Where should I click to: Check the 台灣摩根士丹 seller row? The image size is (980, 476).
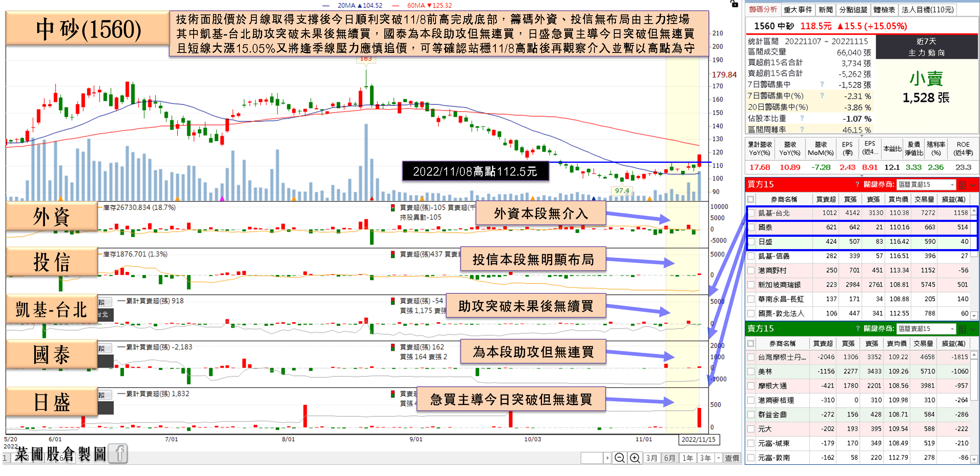click(x=751, y=357)
